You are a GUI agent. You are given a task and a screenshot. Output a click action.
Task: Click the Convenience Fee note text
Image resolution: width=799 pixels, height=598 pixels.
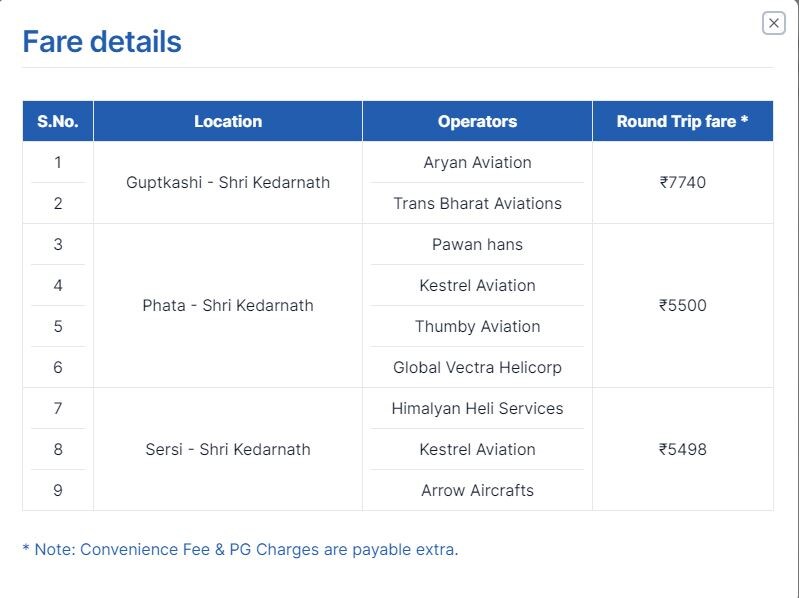pyautogui.click(x=240, y=549)
